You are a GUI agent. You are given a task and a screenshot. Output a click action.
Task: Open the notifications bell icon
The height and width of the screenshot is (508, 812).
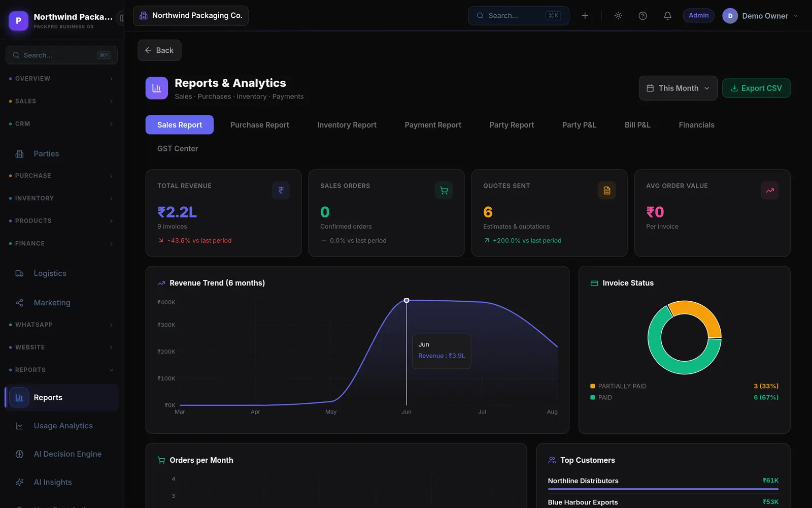tap(667, 16)
